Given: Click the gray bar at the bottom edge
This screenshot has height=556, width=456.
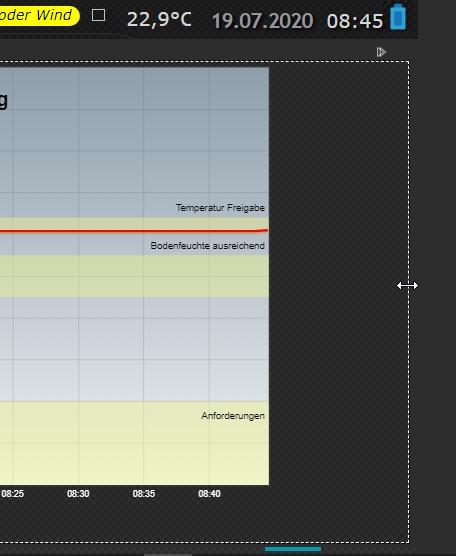Looking at the screenshot, I should 168,555.
